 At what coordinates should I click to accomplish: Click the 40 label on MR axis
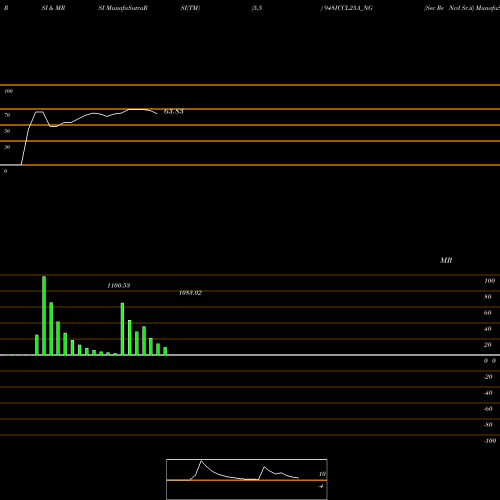[488, 329]
